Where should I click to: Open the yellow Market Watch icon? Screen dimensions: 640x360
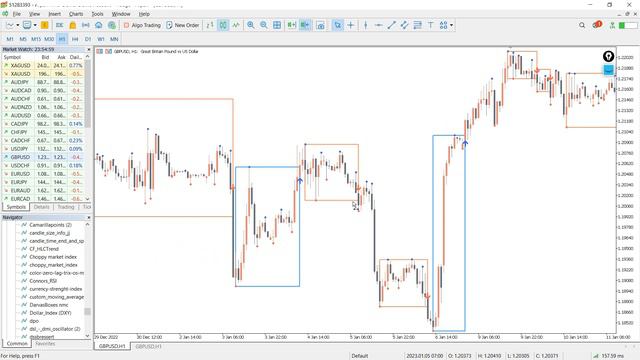(x=44, y=25)
